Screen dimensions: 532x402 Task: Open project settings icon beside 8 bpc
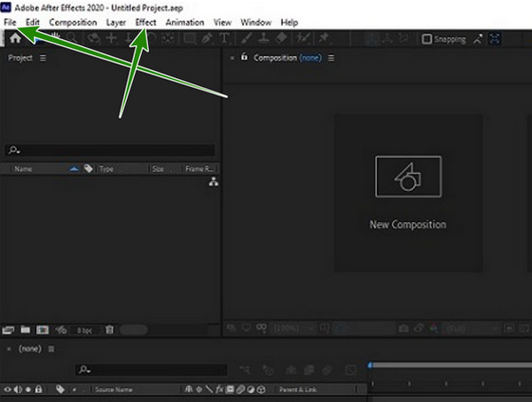[60, 330]
